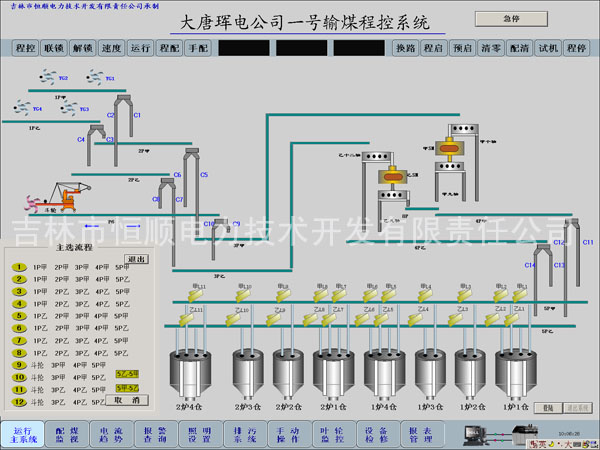Viewport: 600px width, 450px height.
Task: Click the 联锁 interlock toolbar button
Action: [x=54, y=48]
